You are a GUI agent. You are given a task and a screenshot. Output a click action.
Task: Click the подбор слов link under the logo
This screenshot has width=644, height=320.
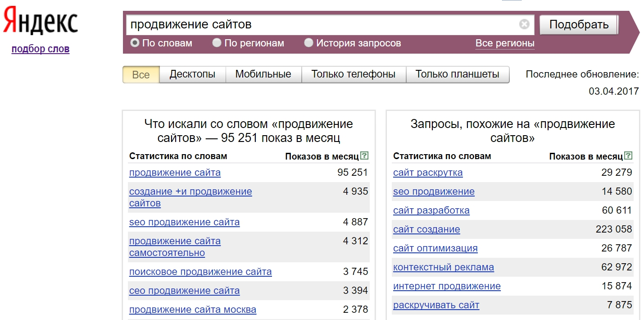[40, 49]
